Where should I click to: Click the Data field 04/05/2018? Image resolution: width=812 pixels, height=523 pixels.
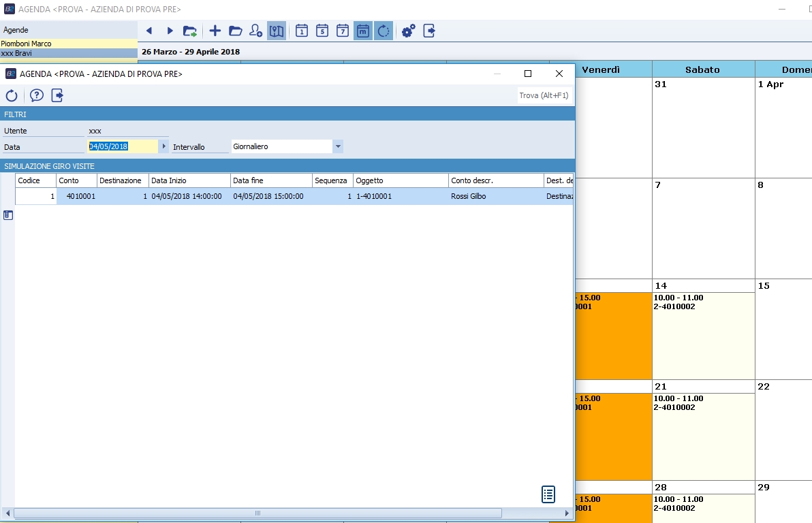click(x=122, y=146)
